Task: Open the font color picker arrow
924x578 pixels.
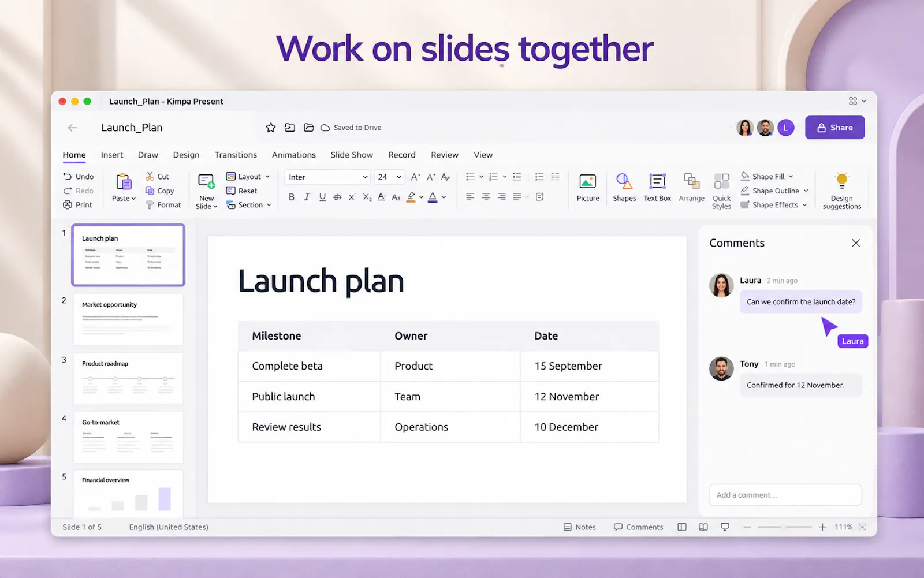Action: point(444,197)
